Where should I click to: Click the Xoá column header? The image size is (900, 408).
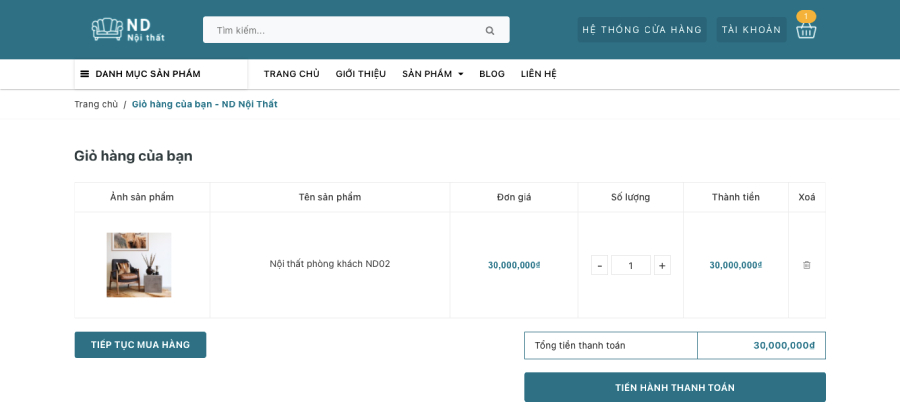[x=806, y=197]
